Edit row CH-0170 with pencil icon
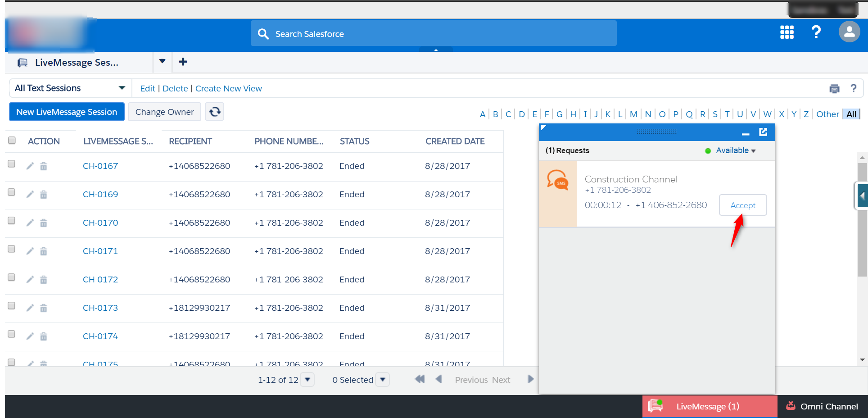868x418 pixels. point(30,223)
